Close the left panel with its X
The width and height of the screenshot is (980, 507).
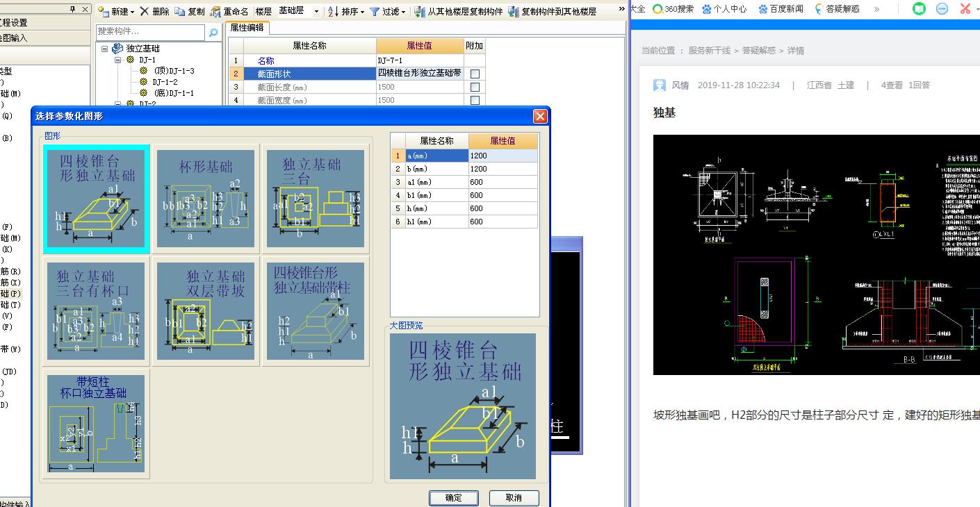[85, 8]
